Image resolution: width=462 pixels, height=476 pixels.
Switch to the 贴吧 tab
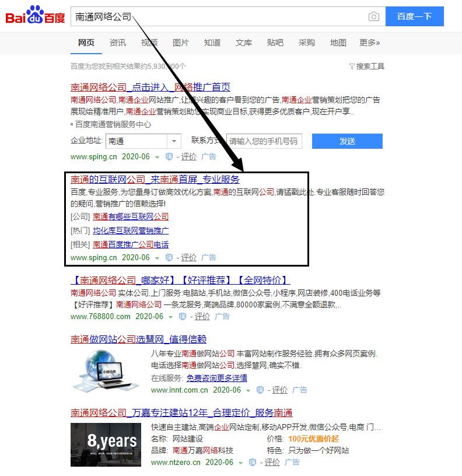click(x=275, y=43)
